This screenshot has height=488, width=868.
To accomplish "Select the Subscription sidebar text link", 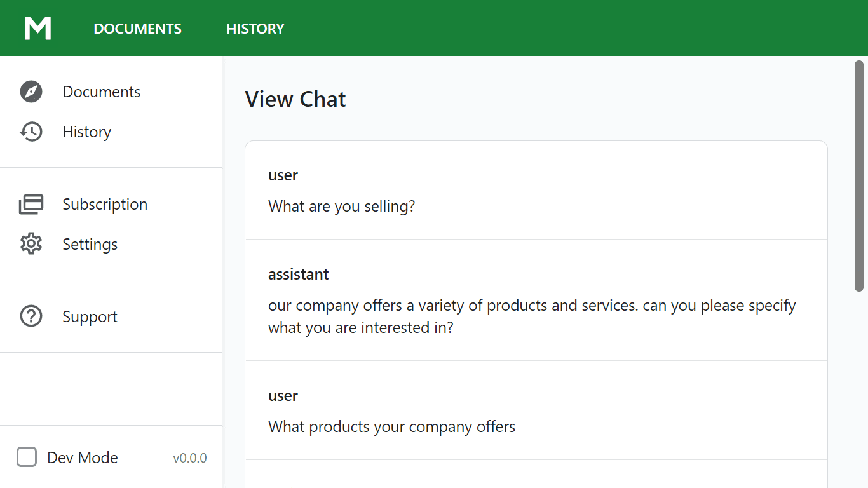I will pyautogui.click(x=105, y=204).
